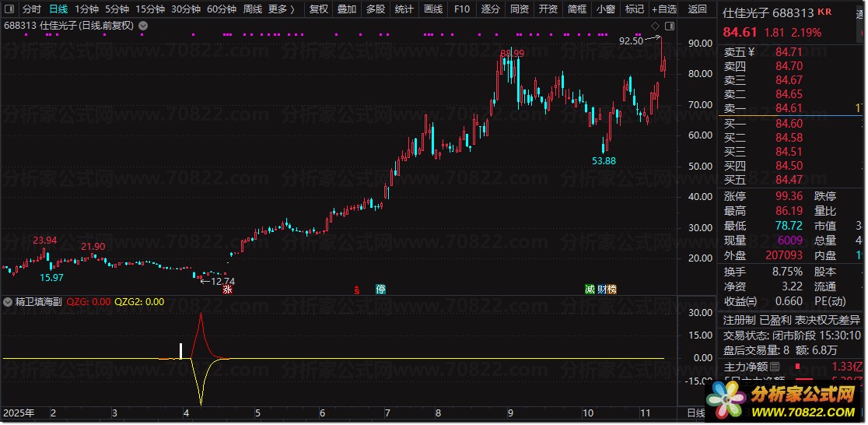Image resolution: width=868 pixels, height=425 pixels.
Task: Click the 88.99 peak price label
Action: point(512,53)
